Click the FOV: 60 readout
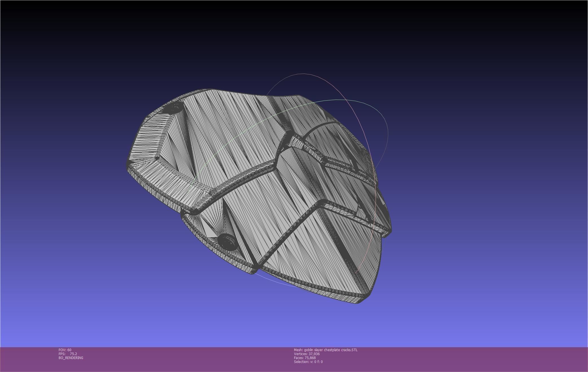588x372 pixels. [x=65, y=350]
